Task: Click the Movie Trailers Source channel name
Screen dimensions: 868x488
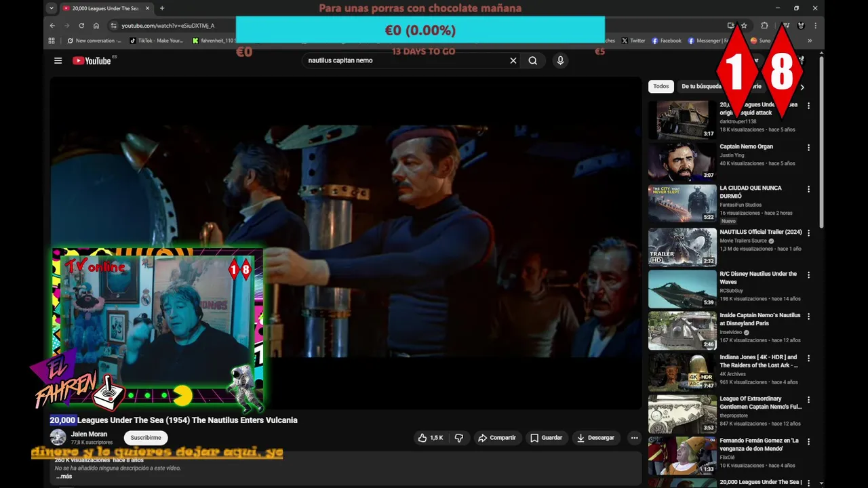Action: click(x=743, y=241)
